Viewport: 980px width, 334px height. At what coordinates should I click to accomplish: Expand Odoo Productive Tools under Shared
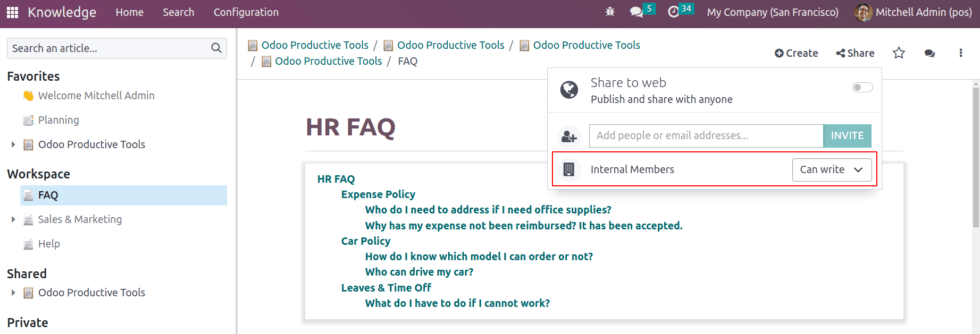point(13,293)
